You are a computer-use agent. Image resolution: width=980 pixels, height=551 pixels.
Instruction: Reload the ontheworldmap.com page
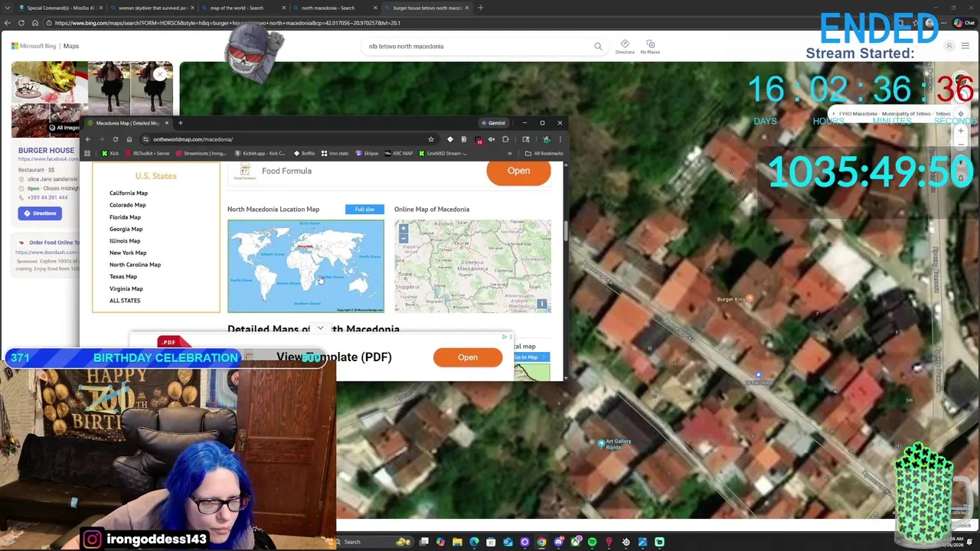point(115,139)
